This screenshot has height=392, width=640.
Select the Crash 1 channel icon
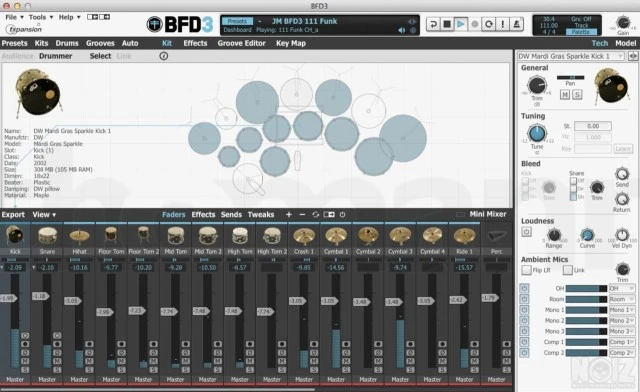click(x=304, y=236)
